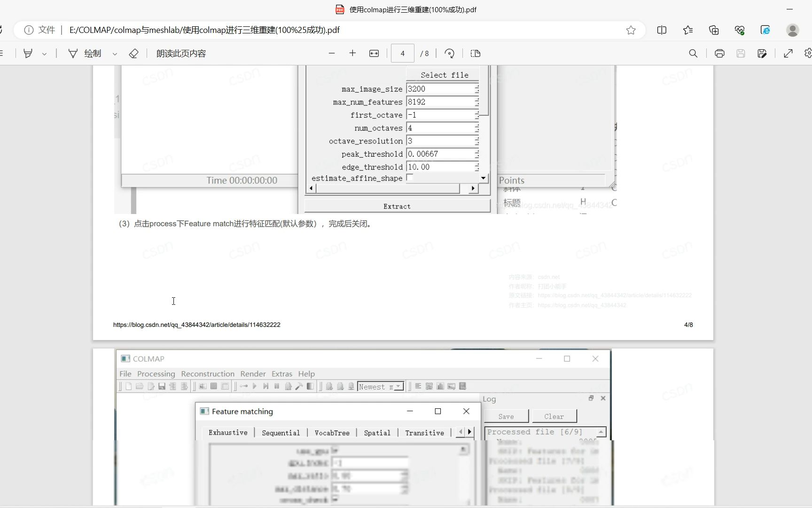Image resolution: width=812 pixels, height=508 pixels.
Task: Click COLMAP database grid icon
Action: (213, 386)
